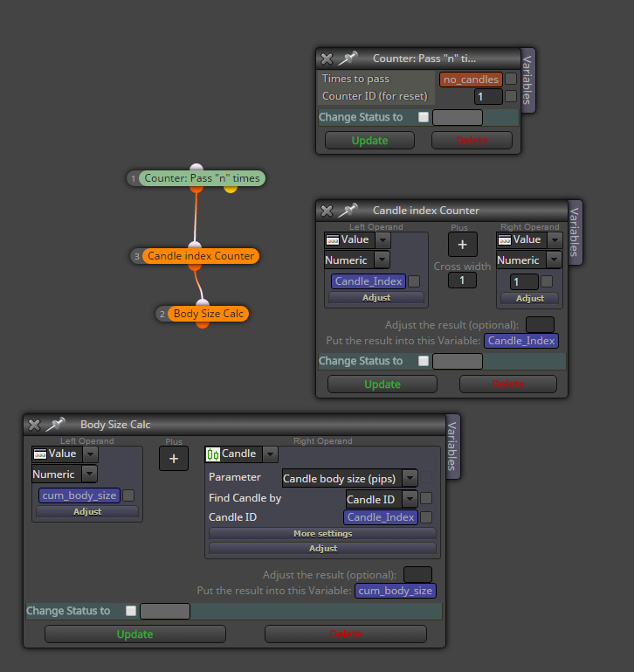Open Find Candle by Candle ID dropdown
The width and height of the screenshot is (634, 672).
coord(382,499)
